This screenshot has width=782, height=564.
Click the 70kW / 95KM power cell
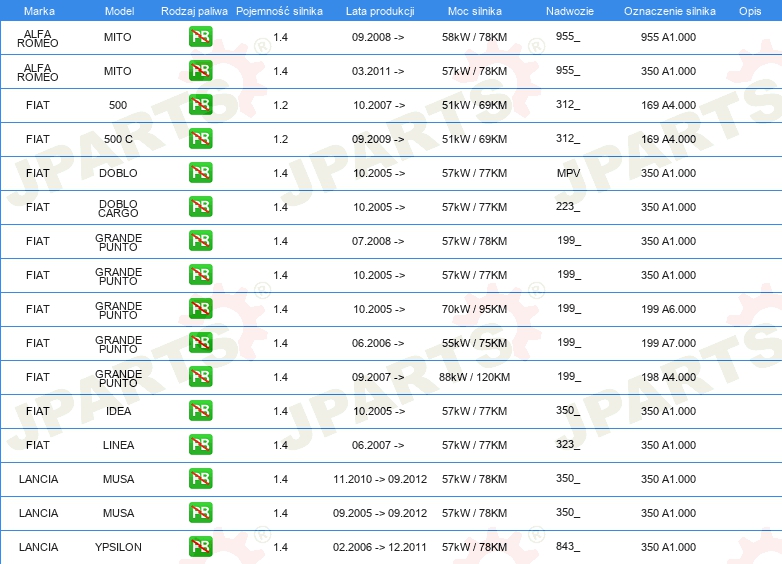click(x=474, y=309)
